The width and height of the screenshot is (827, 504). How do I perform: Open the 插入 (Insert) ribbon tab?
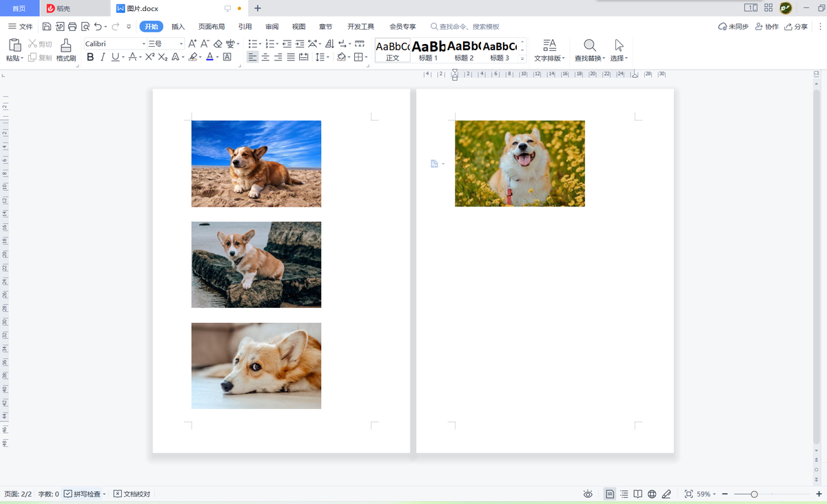click(178, 27)
